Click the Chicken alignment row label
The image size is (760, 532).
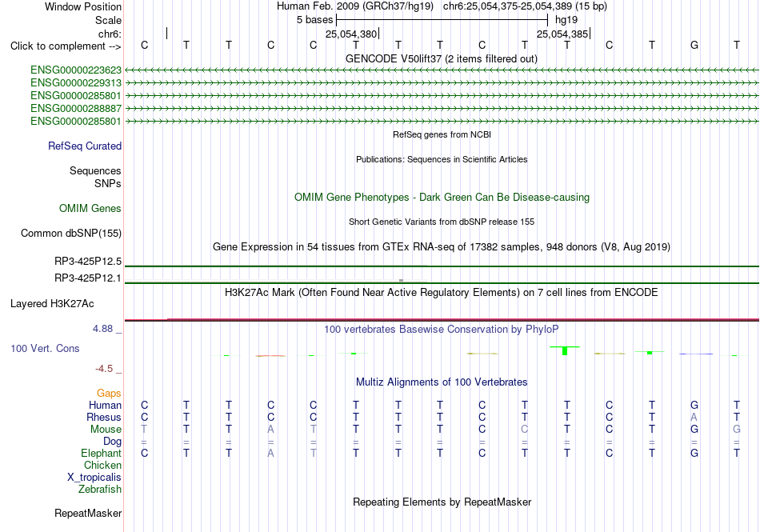coord(102,465)
